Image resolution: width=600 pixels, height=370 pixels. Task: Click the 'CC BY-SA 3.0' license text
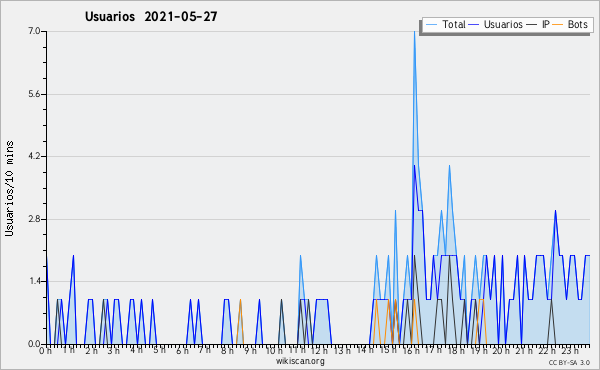tap(569, 362)
